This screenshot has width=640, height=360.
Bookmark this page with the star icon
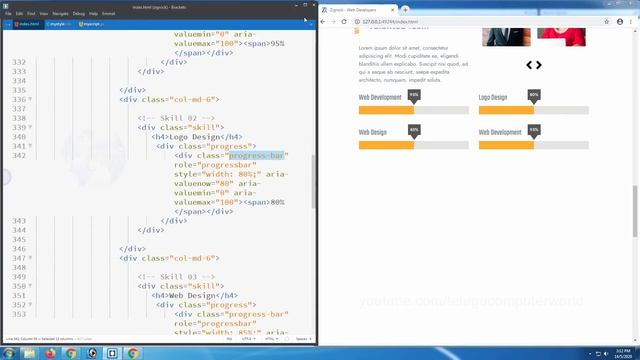coord(607,22)
